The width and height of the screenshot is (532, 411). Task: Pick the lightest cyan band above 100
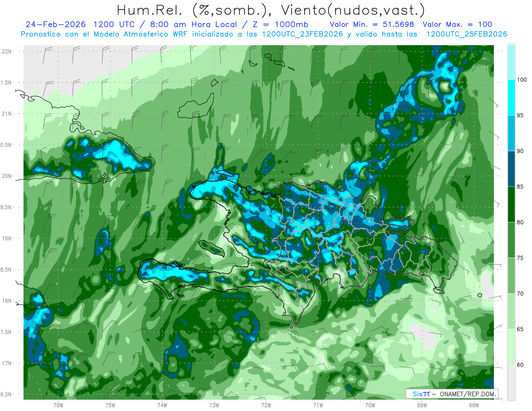511,62
